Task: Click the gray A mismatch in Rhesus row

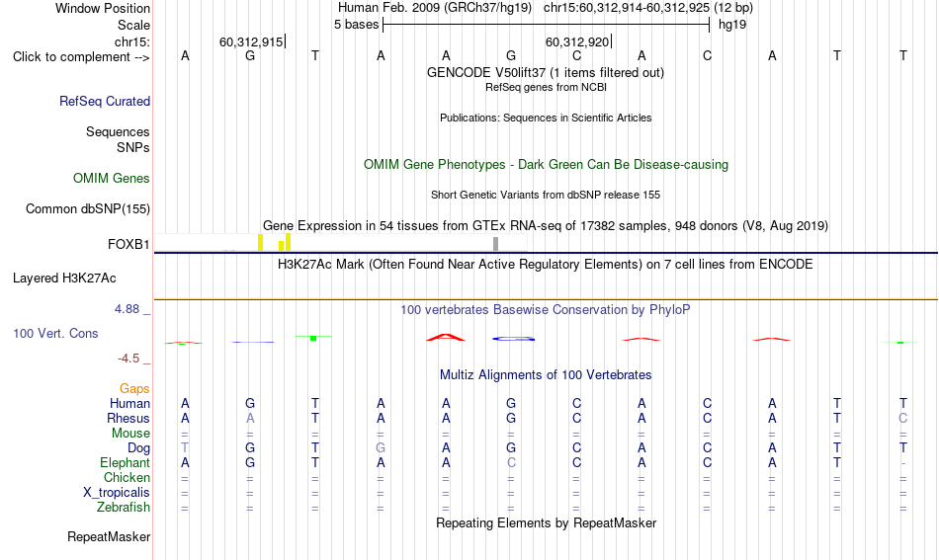Action: [x=250, y=418]
